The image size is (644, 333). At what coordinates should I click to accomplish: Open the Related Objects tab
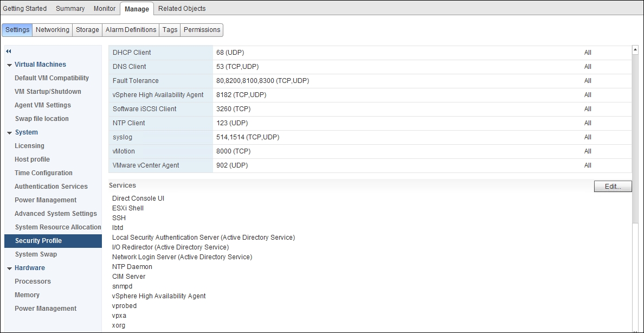tap(182, 8)
